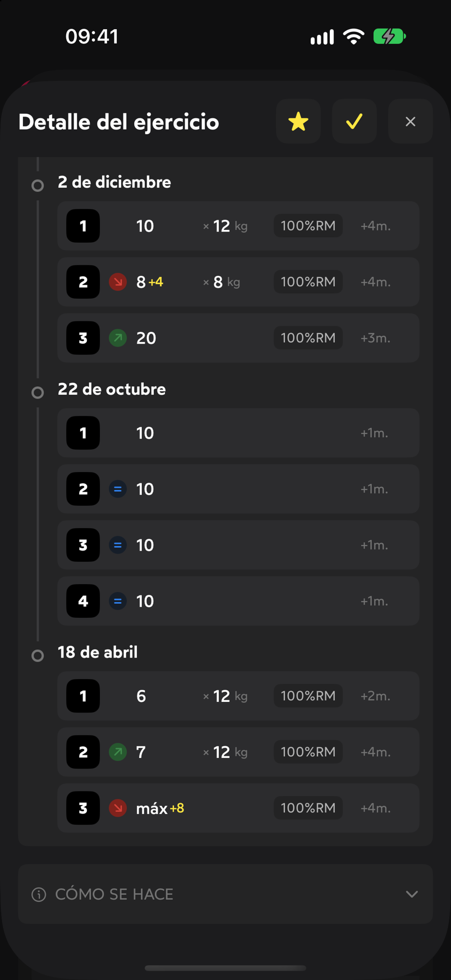The image size is (451, 980).
Task: Tap blue equals icon in 22 de octubre set 2
Action: (x=118, y=489)
